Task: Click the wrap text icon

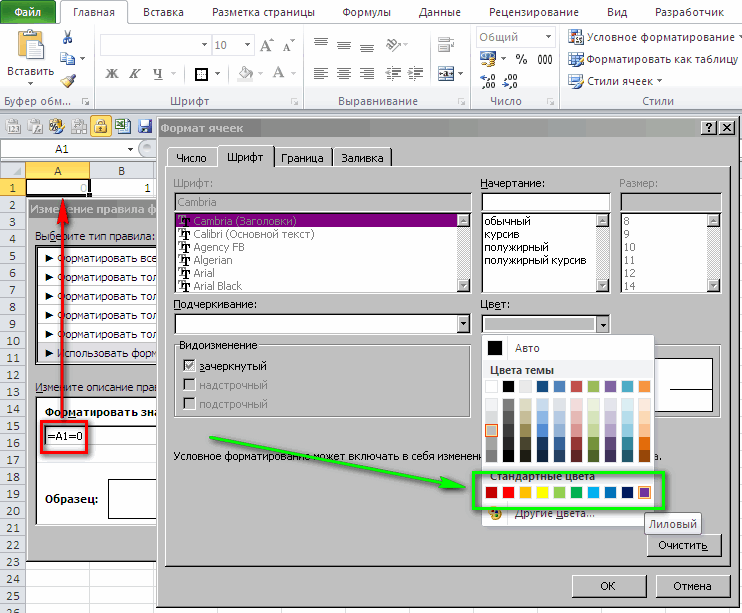Action: pyautogui.click(x=446, y=44)
